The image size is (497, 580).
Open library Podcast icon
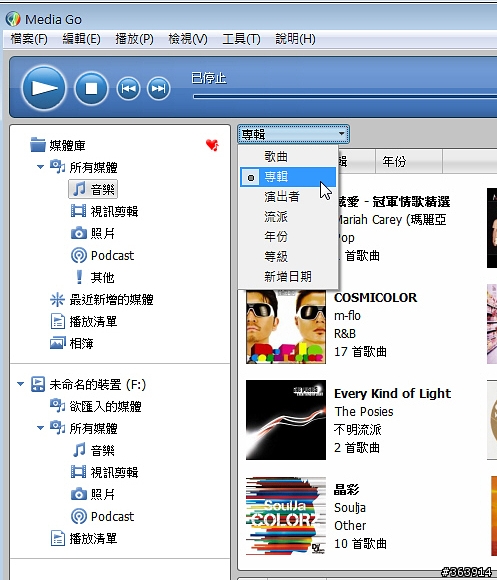click(x=78, y=255)
